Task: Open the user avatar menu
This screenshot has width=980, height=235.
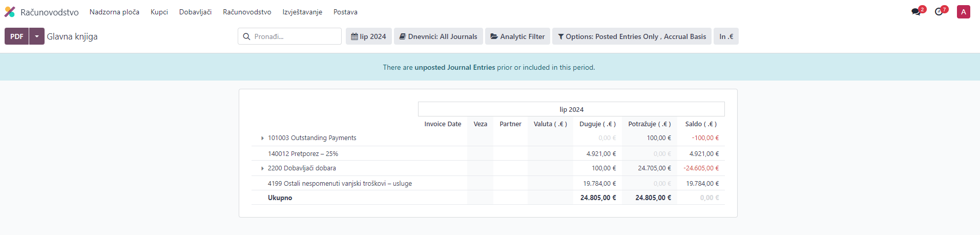Action: click(963, 12)
